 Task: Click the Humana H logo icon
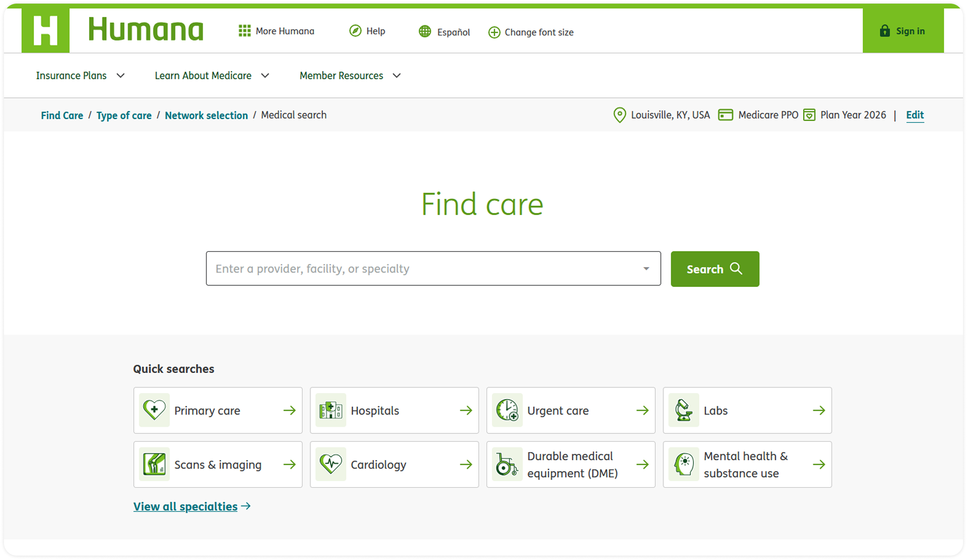click(x=45, y=30)
